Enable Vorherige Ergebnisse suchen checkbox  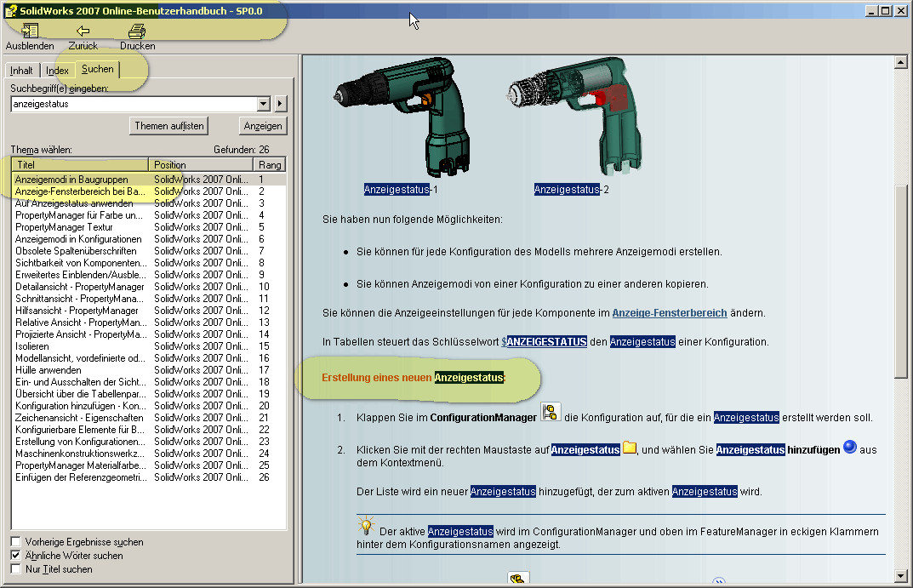(x=16, y=541)
